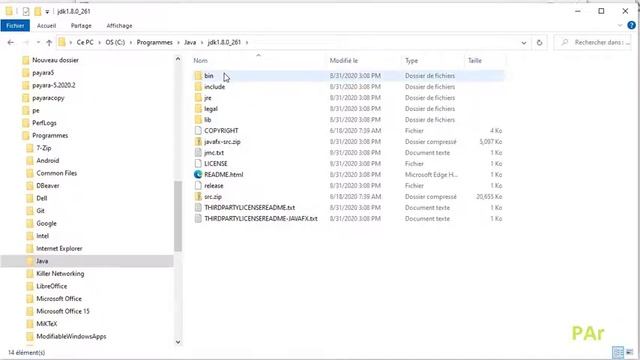Viewport: 640px width, 360px height.
Task: Click the javafx-src.zip archive icon
Action: point(198,142)
